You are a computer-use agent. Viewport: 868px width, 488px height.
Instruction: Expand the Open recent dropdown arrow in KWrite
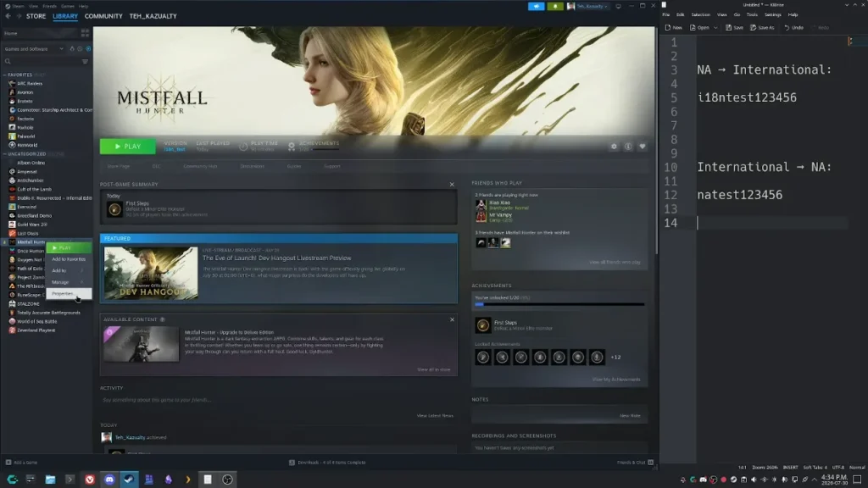(715, 28)
